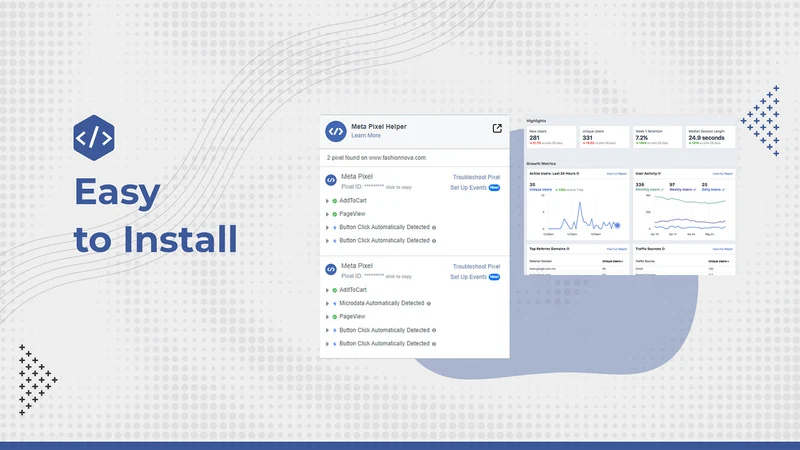Click lightning icon beside Microdata Automatically Detected

(x=335, y=304)
